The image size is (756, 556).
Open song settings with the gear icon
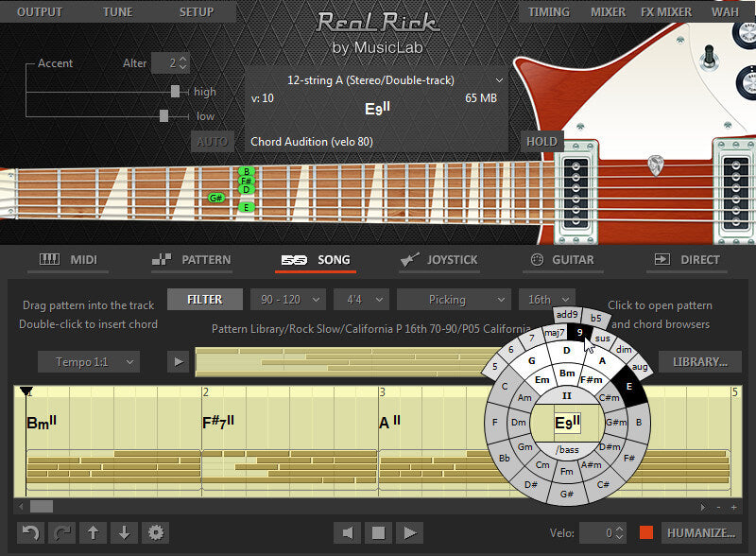[154, 532]
